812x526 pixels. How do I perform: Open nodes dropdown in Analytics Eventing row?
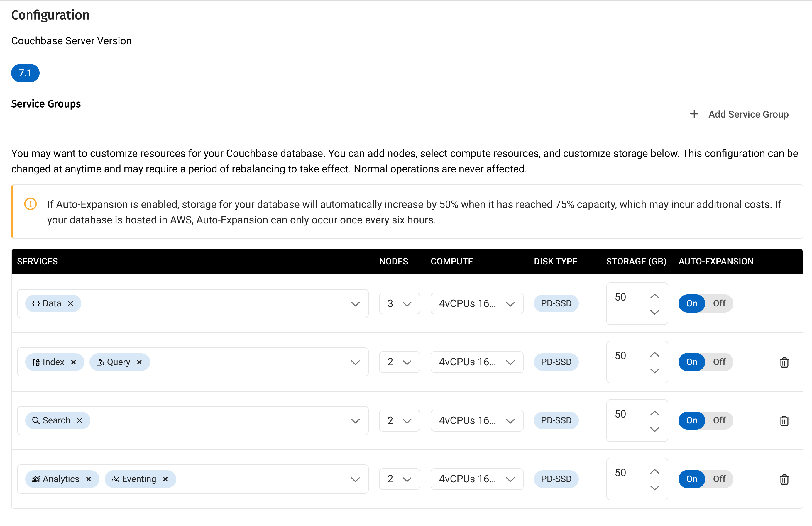point(400,479)
